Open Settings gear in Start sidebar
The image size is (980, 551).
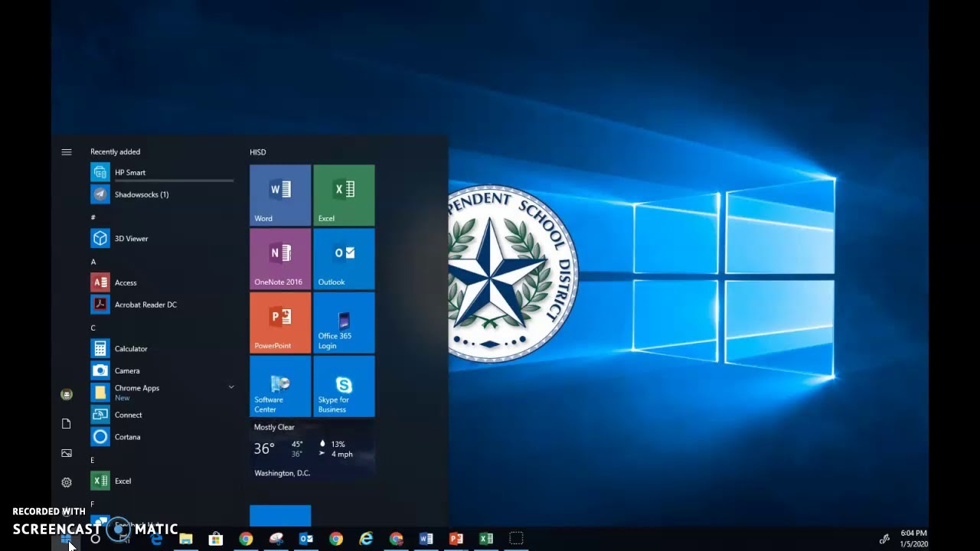coord(67,483)
